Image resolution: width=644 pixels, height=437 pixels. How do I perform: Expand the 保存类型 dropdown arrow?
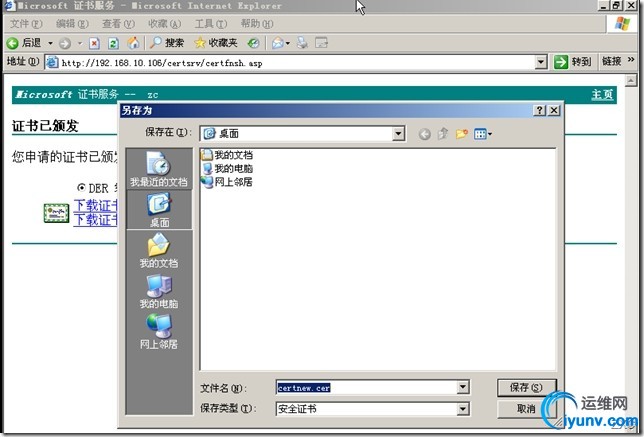(x=463, y=408)
